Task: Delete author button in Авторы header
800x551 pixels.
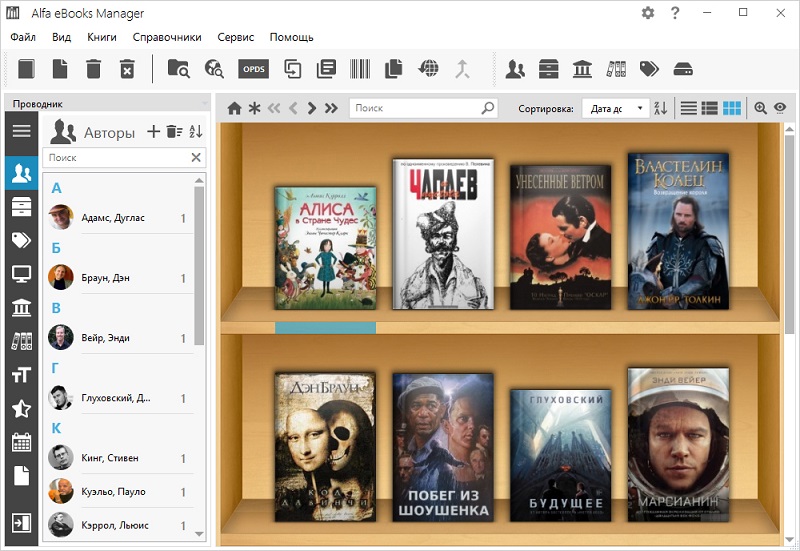Action: pyautogui.click(x=174, y=132)
